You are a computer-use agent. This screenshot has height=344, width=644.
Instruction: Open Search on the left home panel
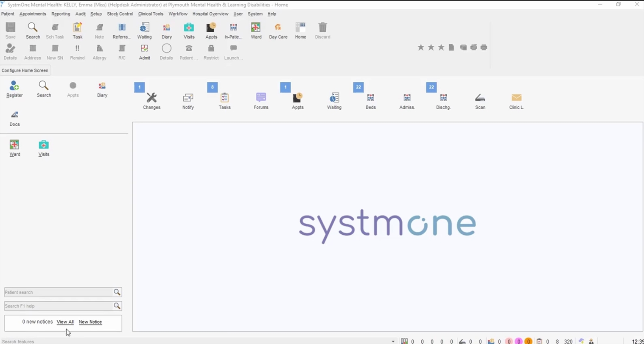tap(44, 89)
